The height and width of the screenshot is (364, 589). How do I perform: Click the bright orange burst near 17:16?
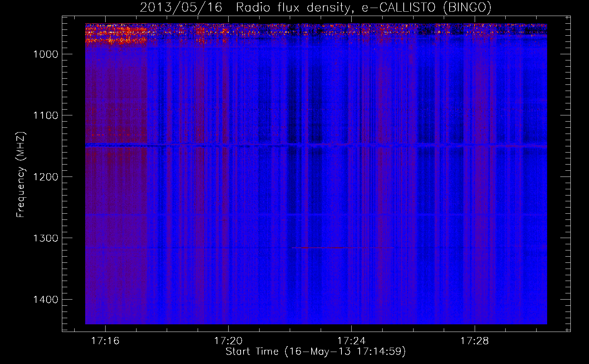pos(116,35)
